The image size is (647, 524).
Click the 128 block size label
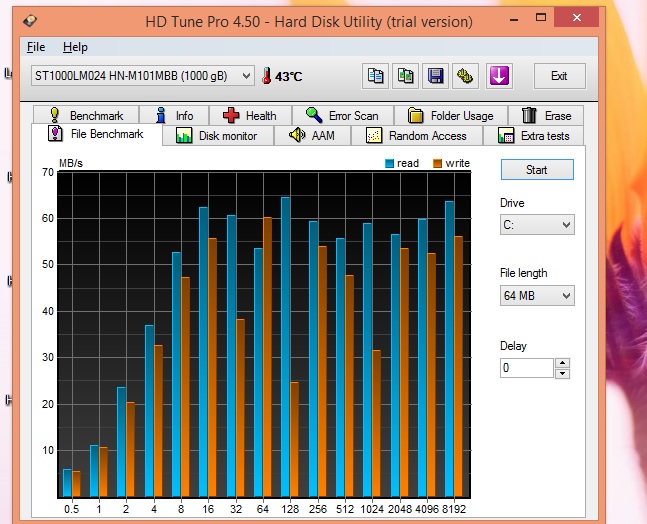pos(290,509)
